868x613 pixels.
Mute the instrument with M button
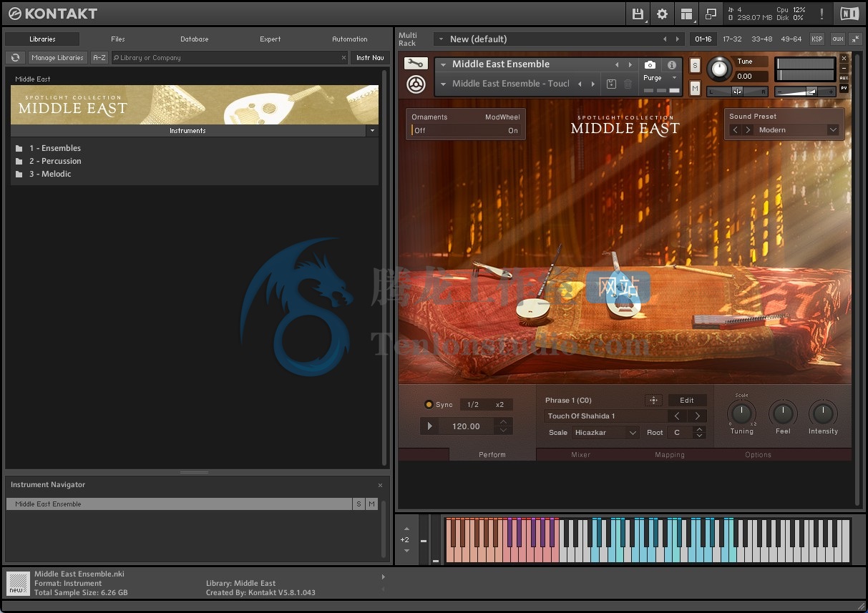click(x=694, y=88)
